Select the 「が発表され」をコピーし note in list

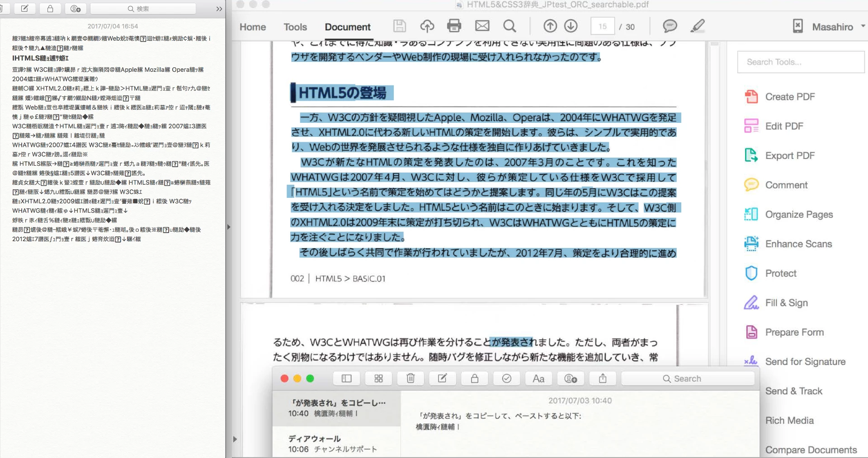coord(336,408)
